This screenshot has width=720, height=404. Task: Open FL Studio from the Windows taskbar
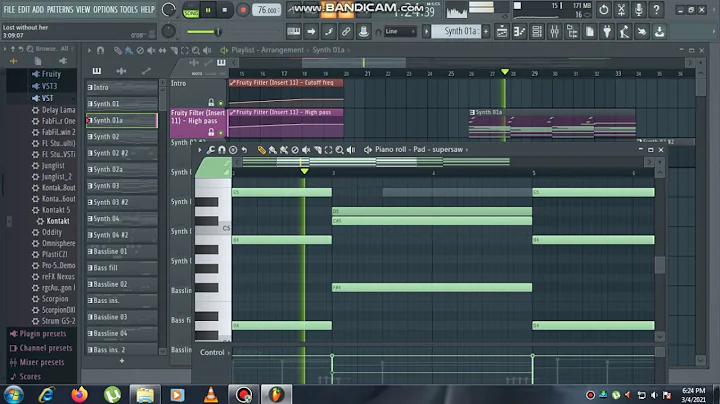(276, 394)
